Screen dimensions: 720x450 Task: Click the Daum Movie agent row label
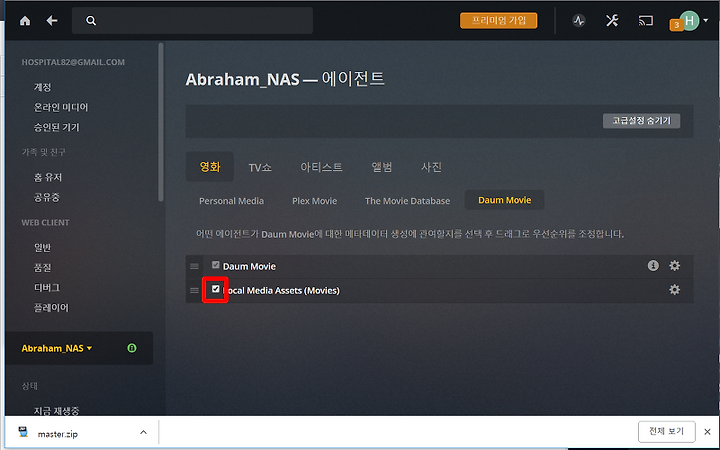[249, 266]
